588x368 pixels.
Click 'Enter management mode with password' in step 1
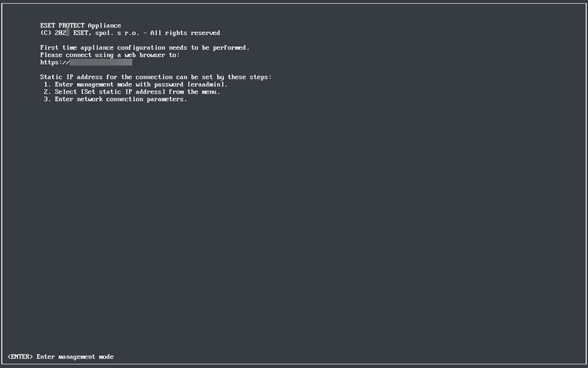coord(119,85)
